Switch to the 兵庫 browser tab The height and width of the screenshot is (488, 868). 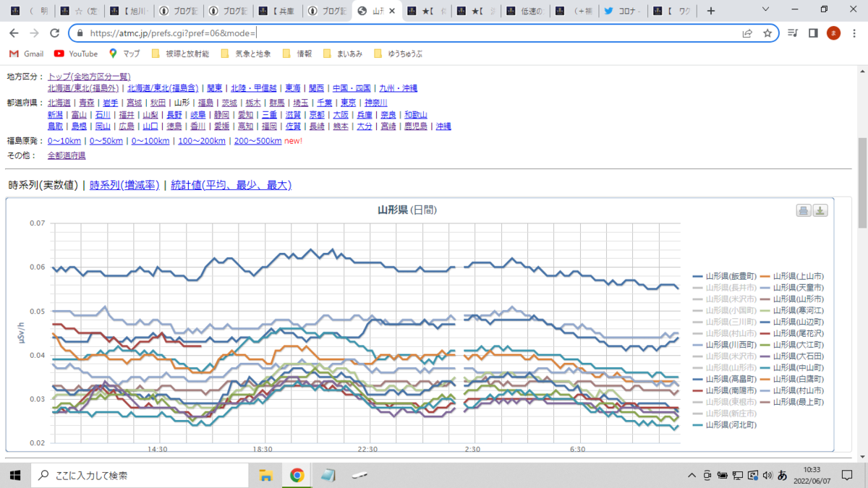pyautogui.click(x=278, y=12)
